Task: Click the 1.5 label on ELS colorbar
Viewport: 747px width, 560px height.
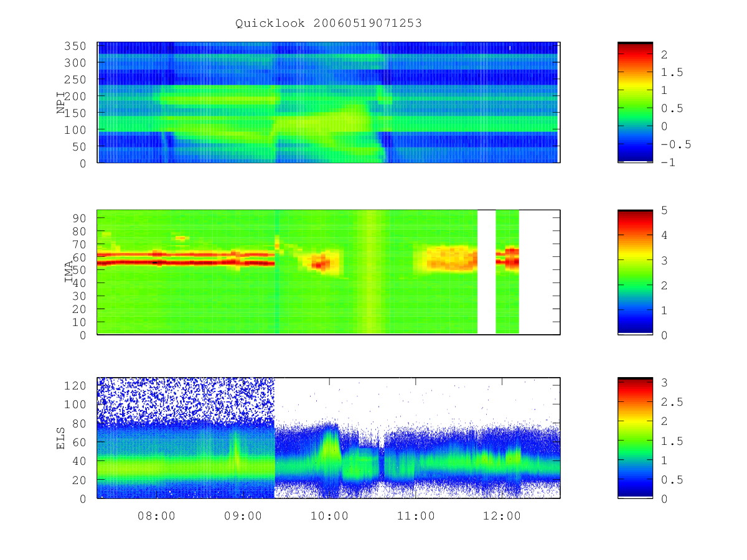Action: click(x=672, y=441)
